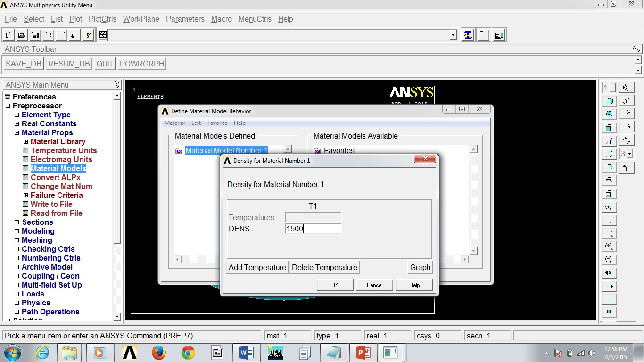Screen dimensions: 644x362
Task: Open the command input dropdown arrow
Action: (453, 35)
